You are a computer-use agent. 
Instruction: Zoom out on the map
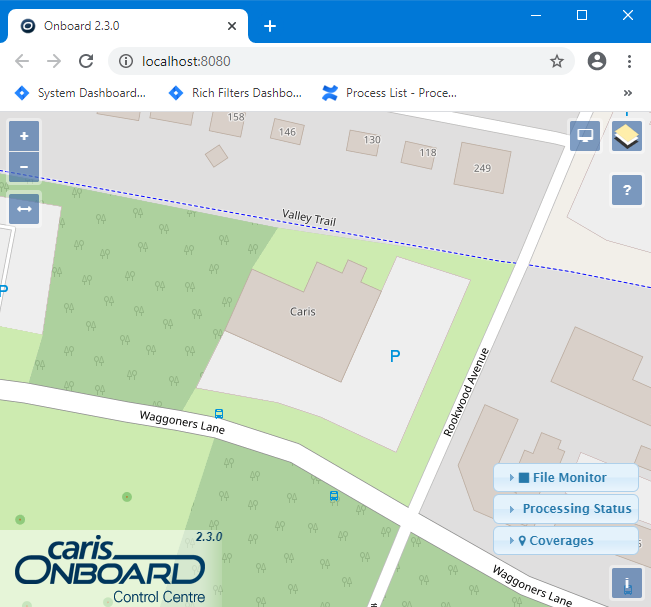click(24, 166)
